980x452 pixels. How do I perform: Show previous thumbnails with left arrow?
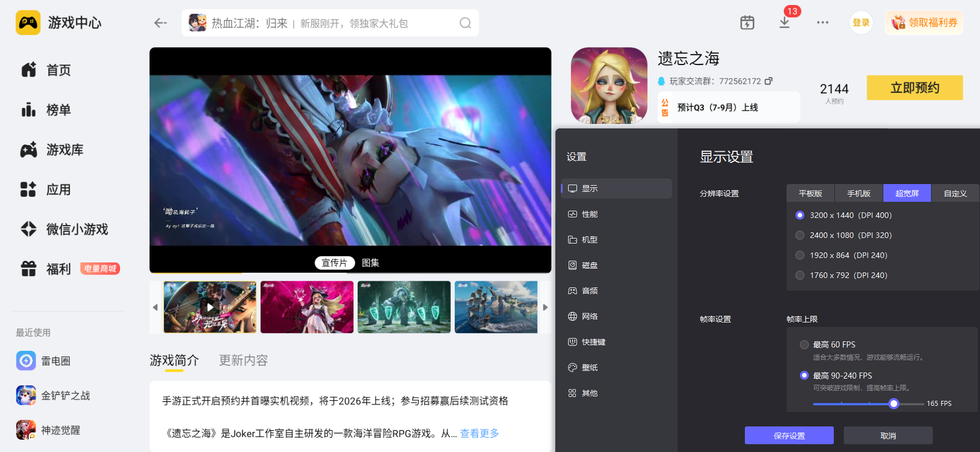click(x=155, y=307)
